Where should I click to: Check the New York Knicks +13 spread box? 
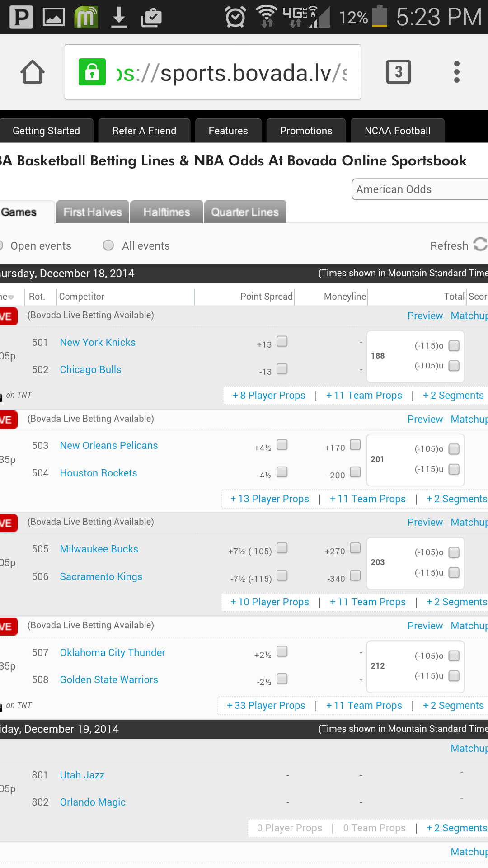[282, 341]
